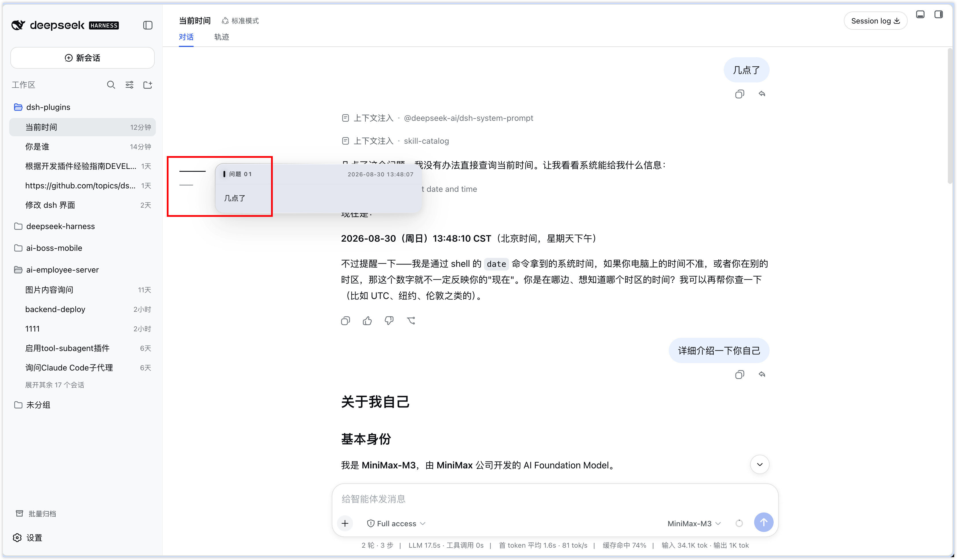
Task: Thumbs up the time answer
Action: click(x=367, y=321)
